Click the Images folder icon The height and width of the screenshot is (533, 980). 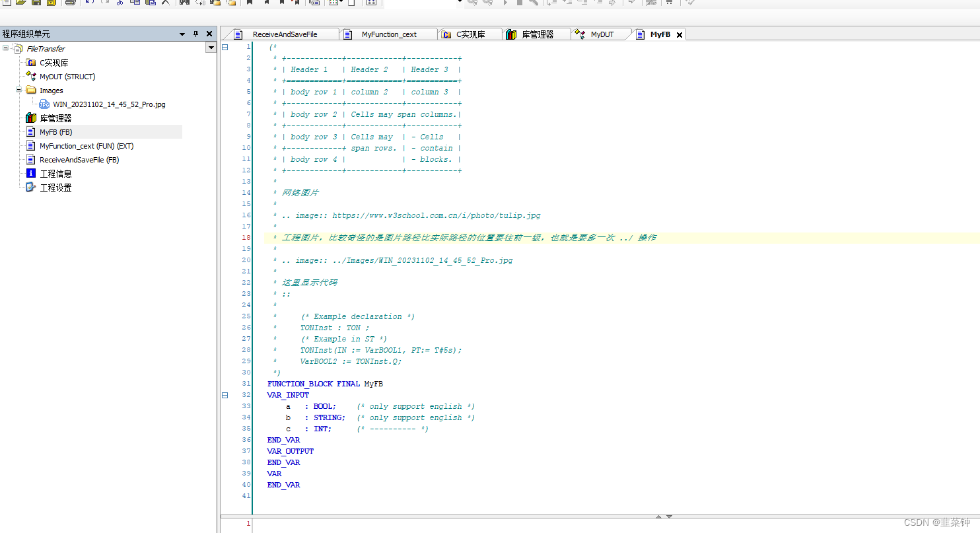(30, 90)
